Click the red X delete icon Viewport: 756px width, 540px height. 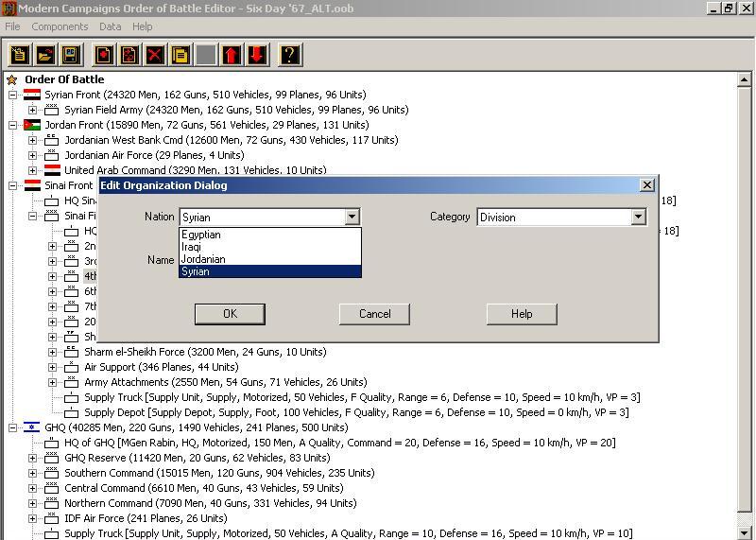(x=154, y=54)
